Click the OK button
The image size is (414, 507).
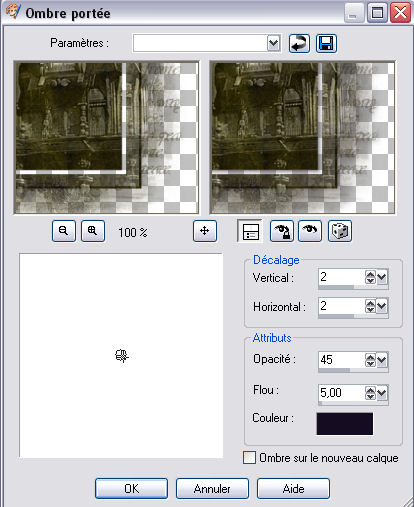[131, 489]
